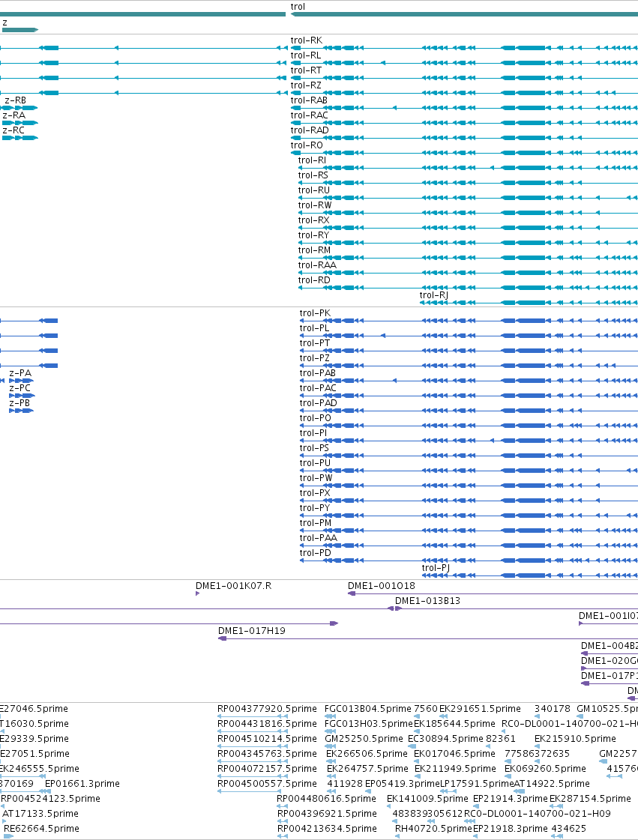Viewport: 638px width, 840px height.
Task: Select protein trol-PK
Action: click(315, 313)
